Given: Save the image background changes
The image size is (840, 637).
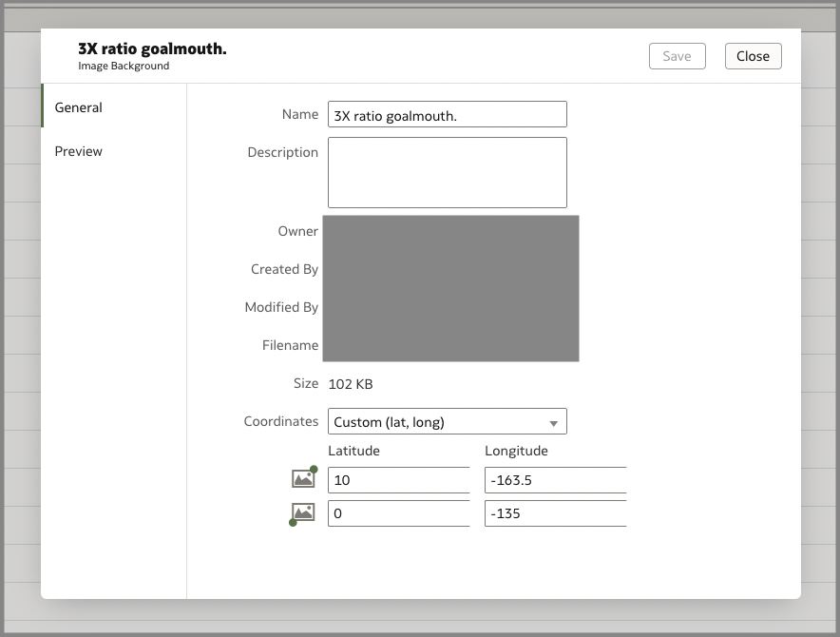Looking at the screenshot, I should coord(677,56).
